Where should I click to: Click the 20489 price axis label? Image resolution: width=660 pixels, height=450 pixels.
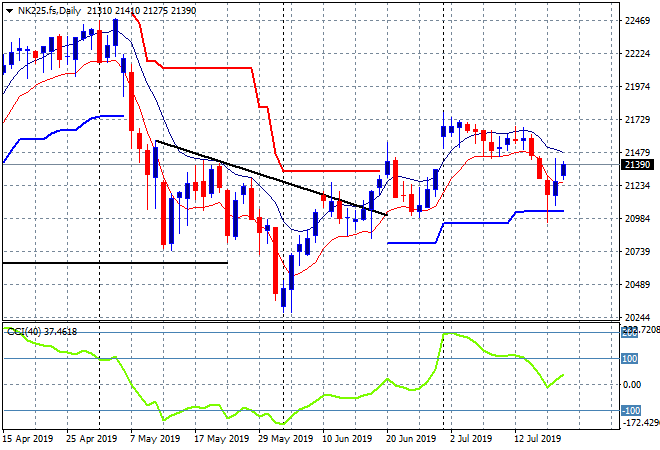[x=637, y=285]
